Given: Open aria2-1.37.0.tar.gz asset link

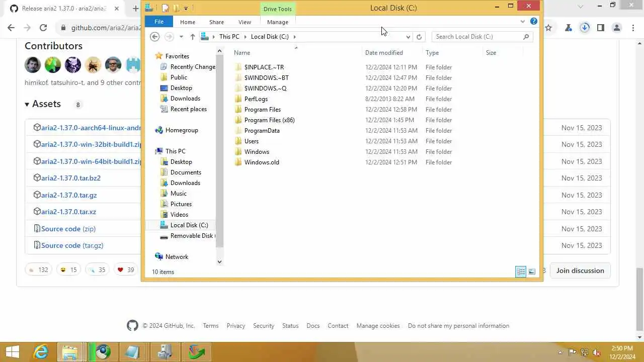Looking at the screenshot, I should pos(69,195).
